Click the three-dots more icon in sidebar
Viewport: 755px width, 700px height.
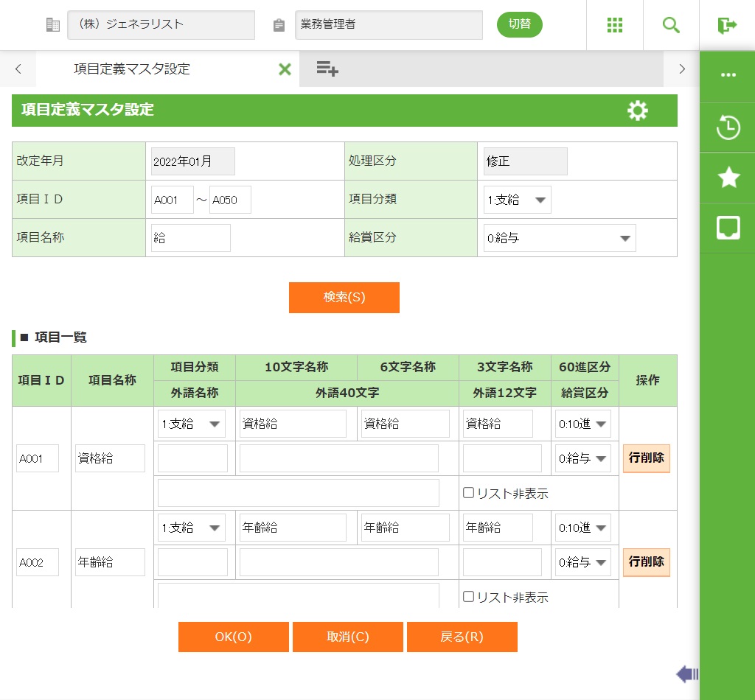tap(728, 75)
